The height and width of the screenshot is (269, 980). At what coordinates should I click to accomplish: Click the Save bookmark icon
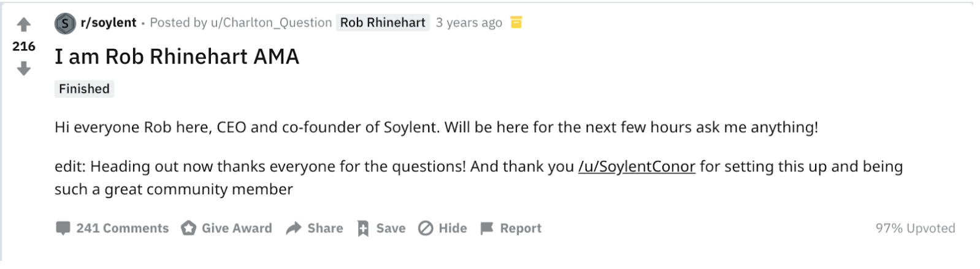363,228
